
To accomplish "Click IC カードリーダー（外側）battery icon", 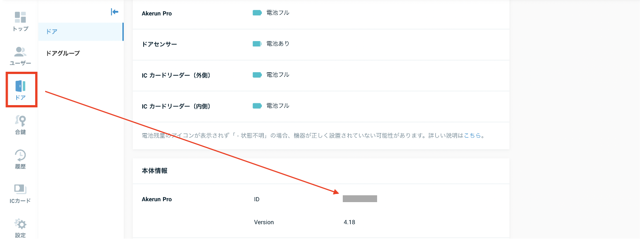I will (257, 75).
